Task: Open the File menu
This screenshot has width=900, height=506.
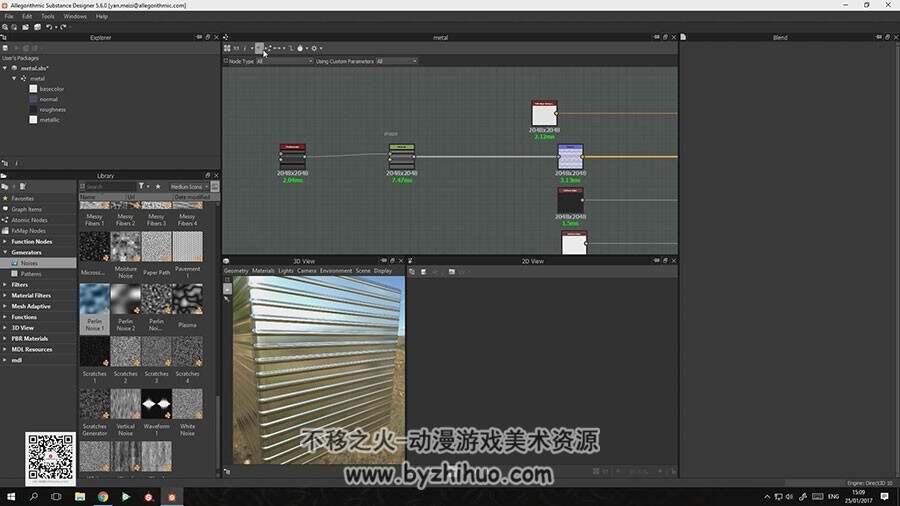Action: point(9,17)
